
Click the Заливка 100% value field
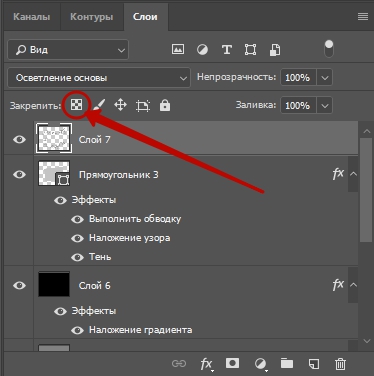point(298,106)
